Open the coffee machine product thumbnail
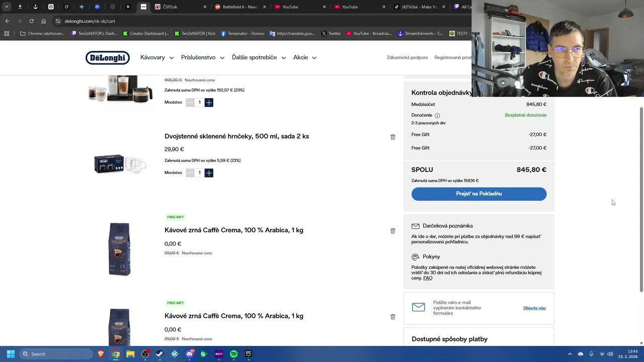The height and width of the screenshot is (362, 644). tap(120, 89)
